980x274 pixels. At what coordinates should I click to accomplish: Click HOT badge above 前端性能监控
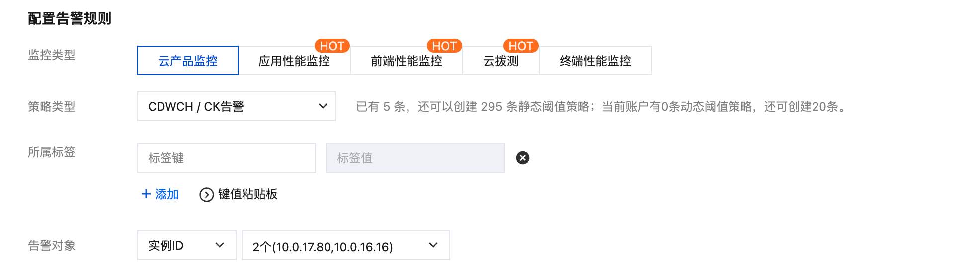pos(444,46)
